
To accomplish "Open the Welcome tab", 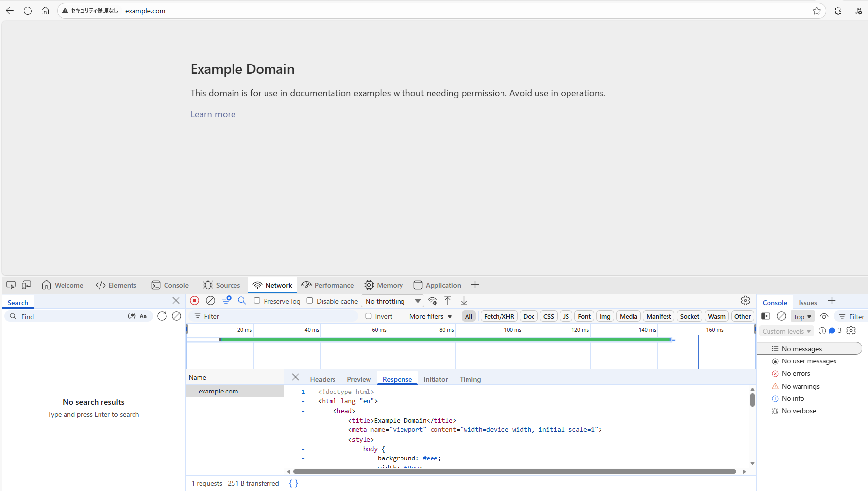I will point(63,285).
